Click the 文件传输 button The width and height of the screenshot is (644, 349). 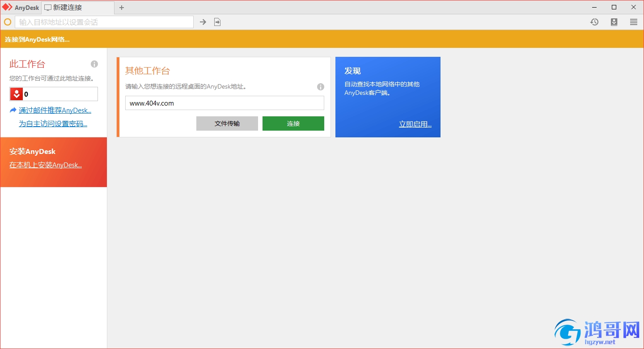[227, 123]
